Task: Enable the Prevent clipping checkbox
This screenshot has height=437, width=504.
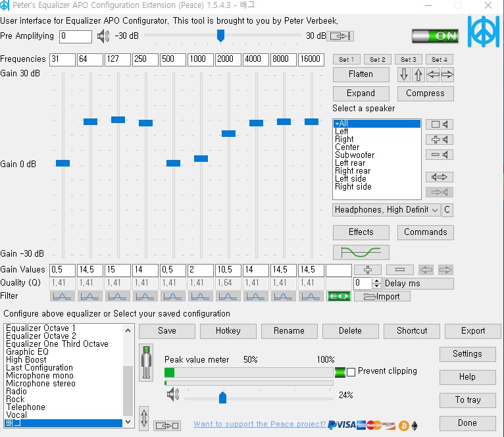Action: tap(351, 373)
